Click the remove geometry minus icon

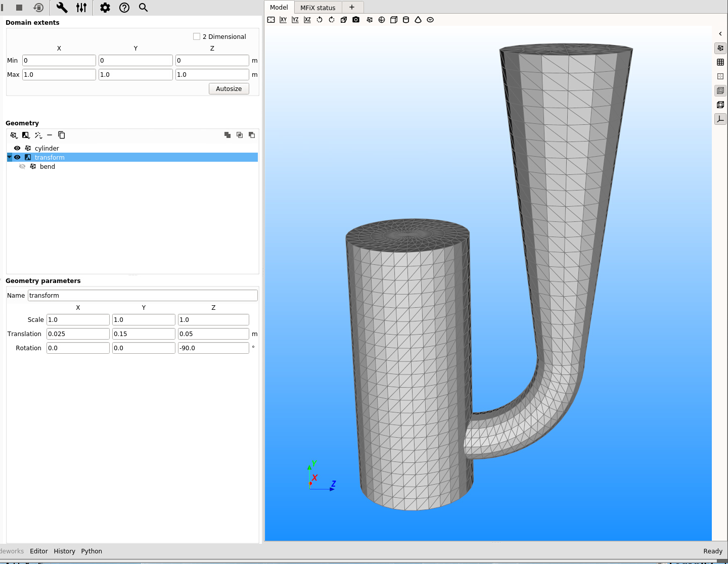point(50,135)
